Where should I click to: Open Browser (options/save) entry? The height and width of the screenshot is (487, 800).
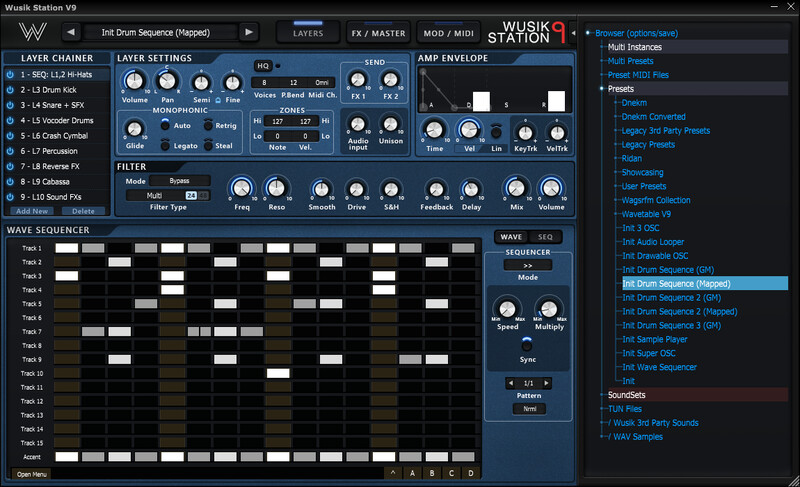coord(636,33)
